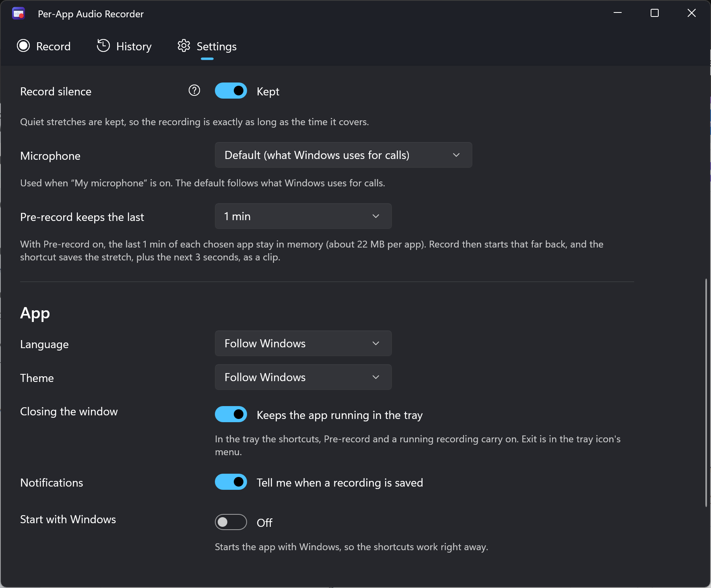Click the "Record silence" label
Viewport: 711px width, 588px height.
tap(56, 92)
